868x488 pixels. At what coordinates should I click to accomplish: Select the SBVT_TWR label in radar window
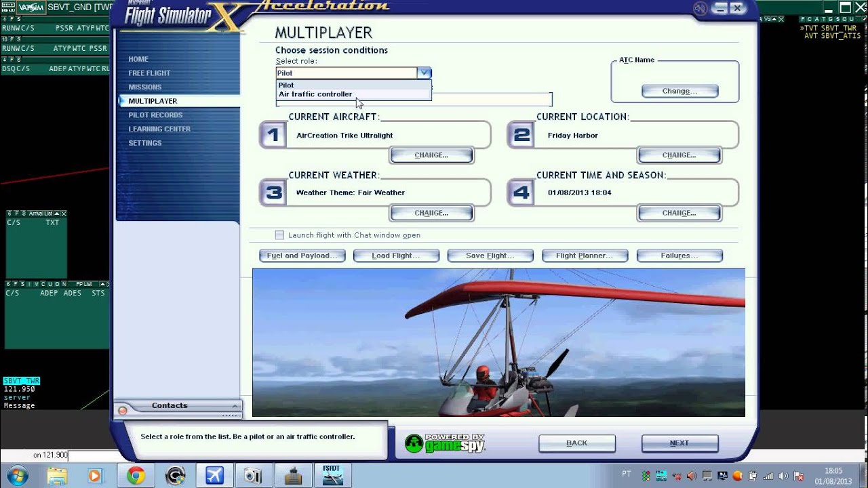(x=22, y=381)
